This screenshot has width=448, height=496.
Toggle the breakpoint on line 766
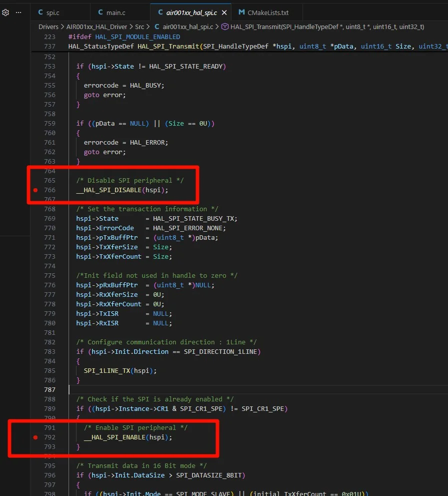[35, 190]
